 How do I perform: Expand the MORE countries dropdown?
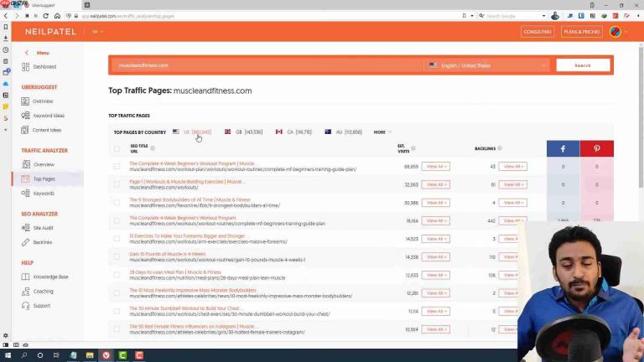pos(382,132)
